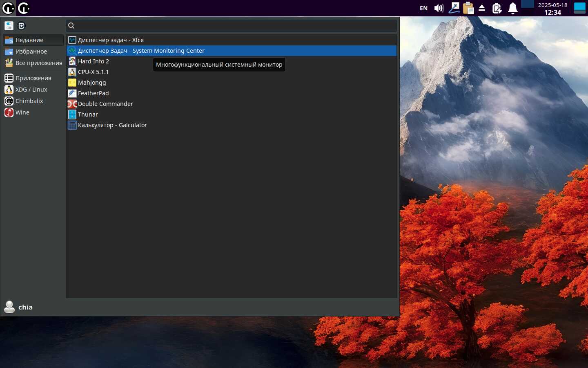Screen dimensions: 588x368
Task: Open the Приложения category
Action: (x=33, y=78)
